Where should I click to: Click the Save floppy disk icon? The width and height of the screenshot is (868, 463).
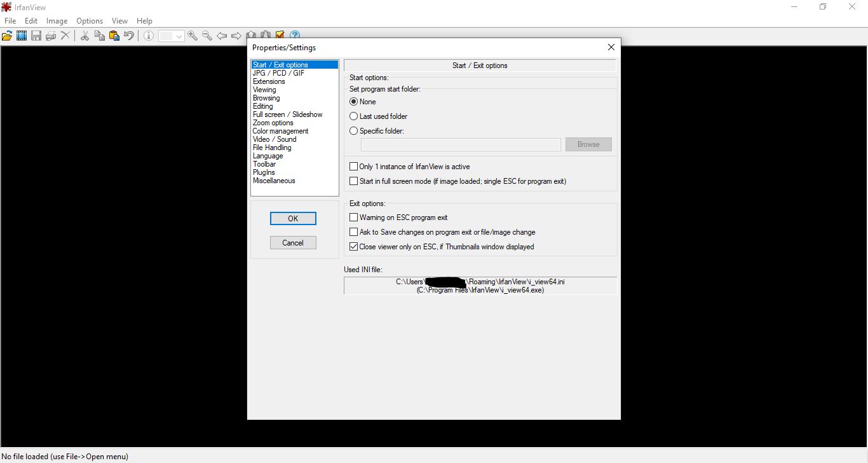click(36, 36)
